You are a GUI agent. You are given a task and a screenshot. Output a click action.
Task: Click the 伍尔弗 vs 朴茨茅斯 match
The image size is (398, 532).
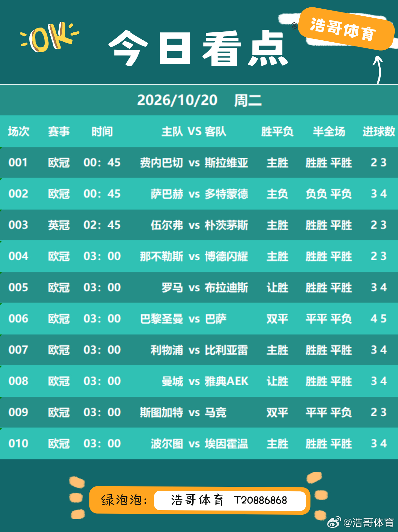(199, 225)
